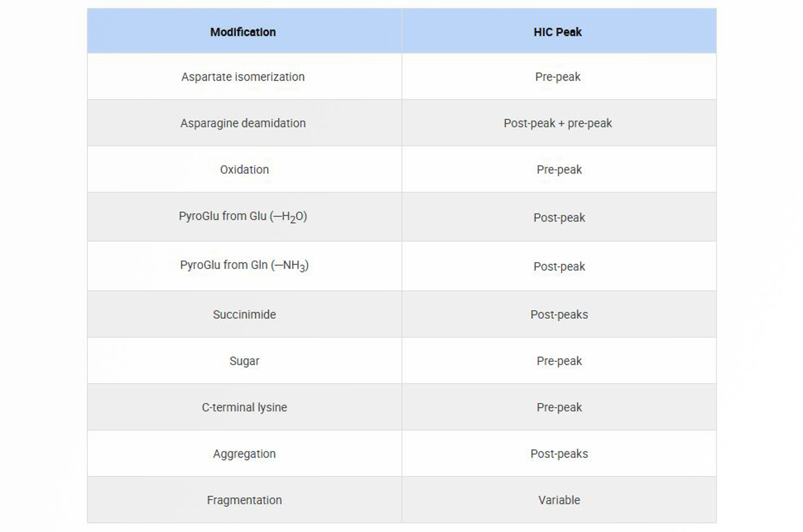
Task: Click the HIC Peak column header
Action: tap(558, 32)
